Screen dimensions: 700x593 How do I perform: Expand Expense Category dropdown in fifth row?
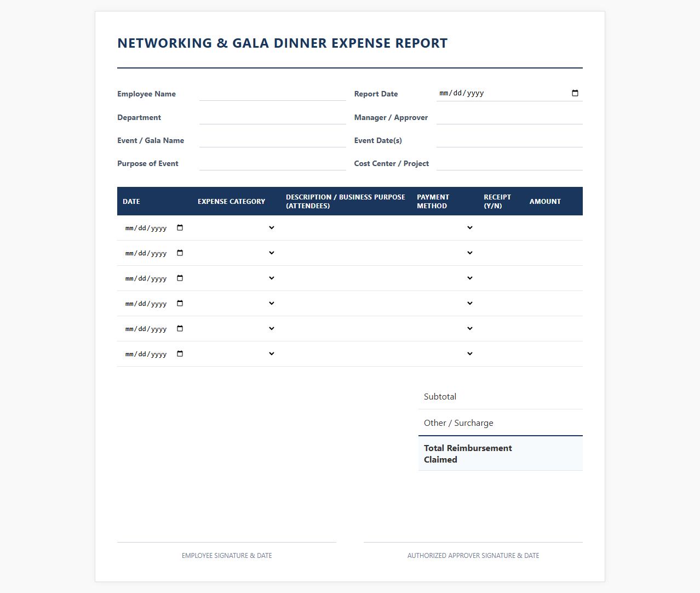[x=236, y=329]
